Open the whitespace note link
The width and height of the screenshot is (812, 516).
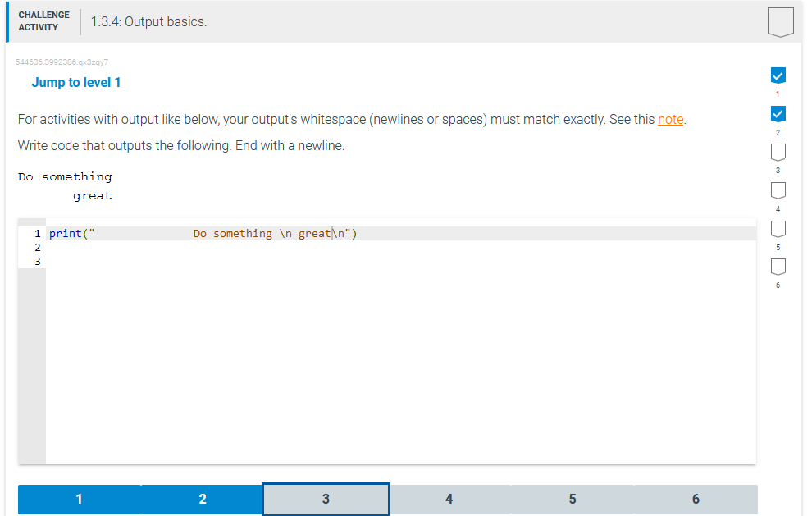tap(670, 120)
